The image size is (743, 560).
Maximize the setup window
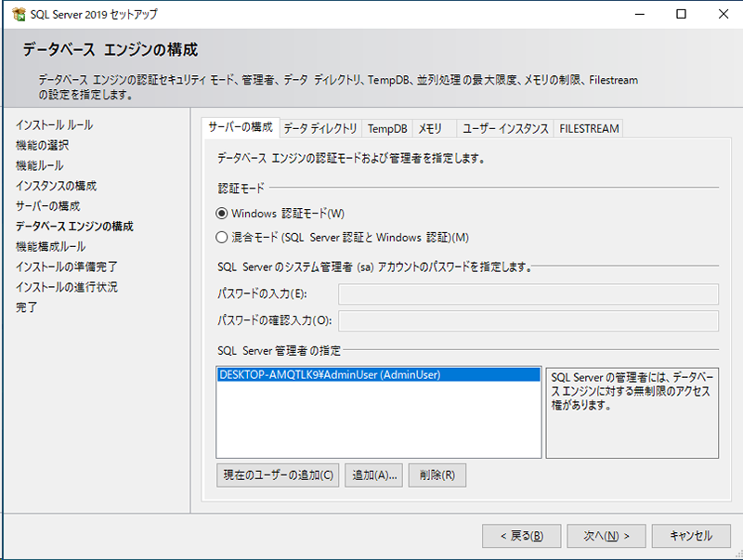tap(681, 14)
